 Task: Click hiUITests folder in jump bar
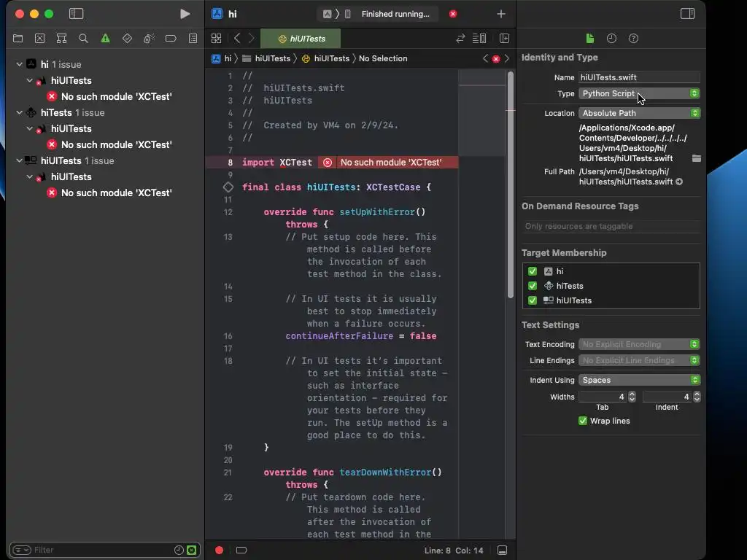click(266, 58)
